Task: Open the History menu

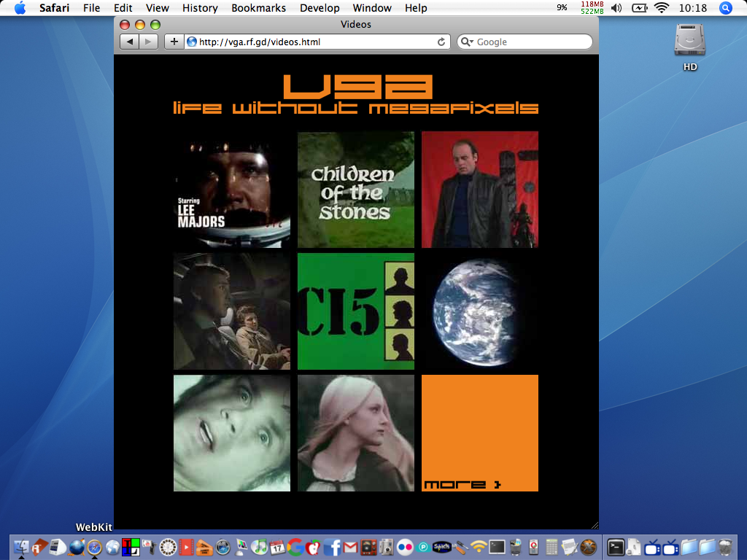Action: [x=200, y=8]
